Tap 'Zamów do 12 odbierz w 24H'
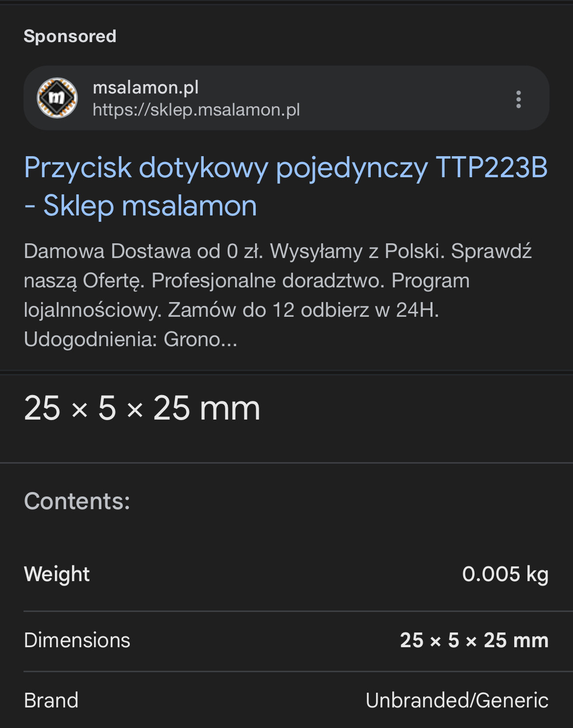Image resolution: width=573 pixels, height=728 pixels. pyautogui.click(x=303, y=310)
